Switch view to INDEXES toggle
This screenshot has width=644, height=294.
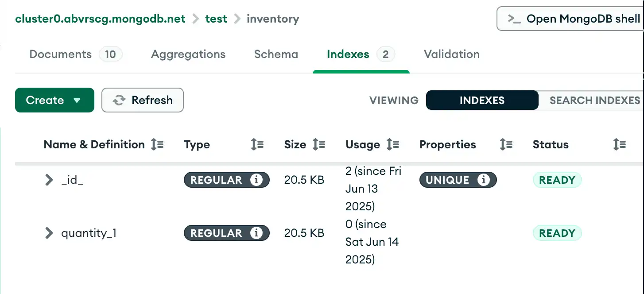tap(482, 101)
